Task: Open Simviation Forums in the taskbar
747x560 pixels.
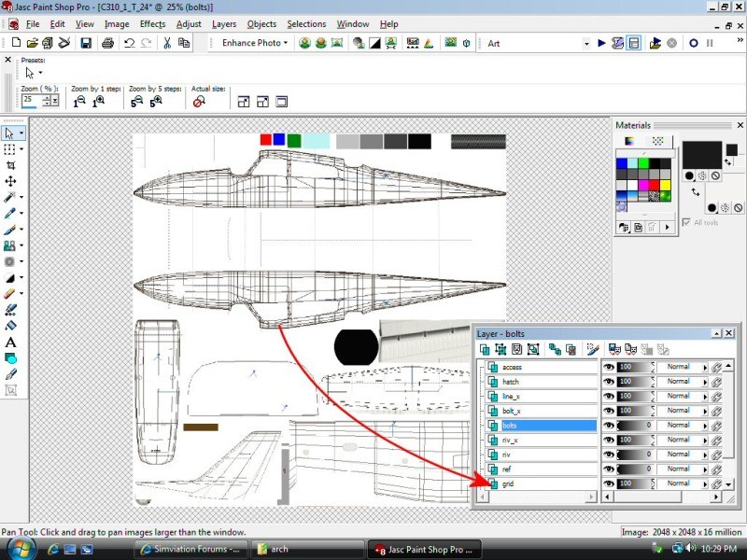Action: 190,550
